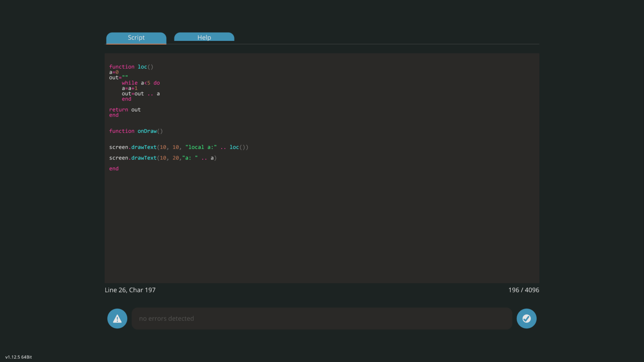
Task: Click the second screen.drawText line
Action: pyautogui.click(x=163, y=158)
